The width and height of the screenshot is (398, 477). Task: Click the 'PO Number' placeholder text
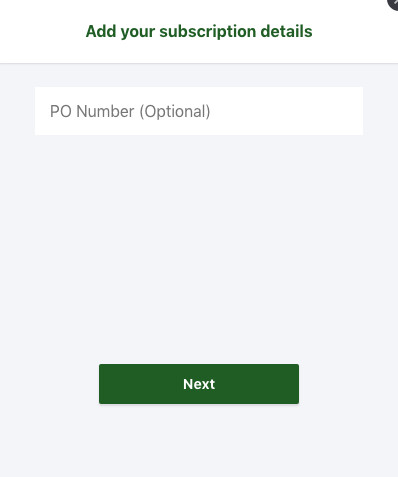[x=92, y=111]
